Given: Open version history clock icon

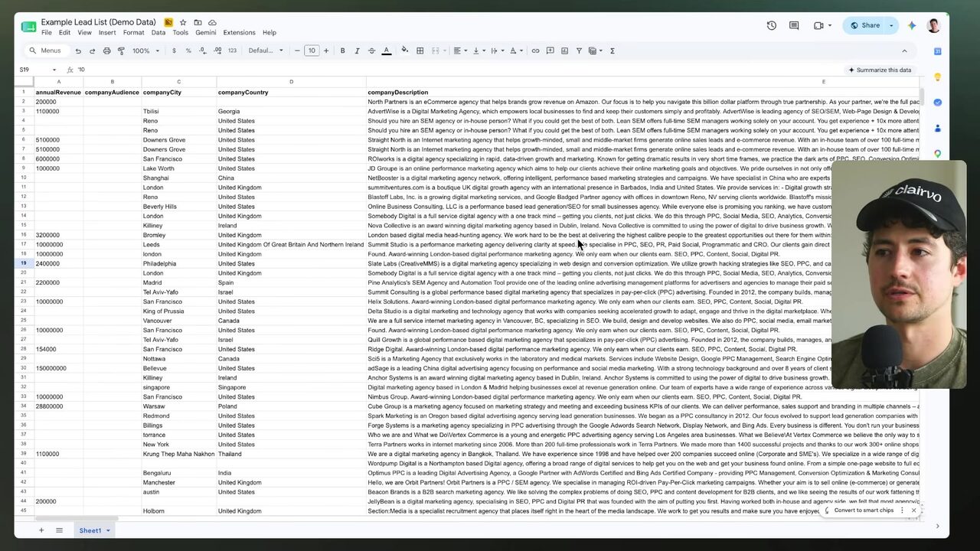Looking at the screenshot, I should (x=772, y=25).
